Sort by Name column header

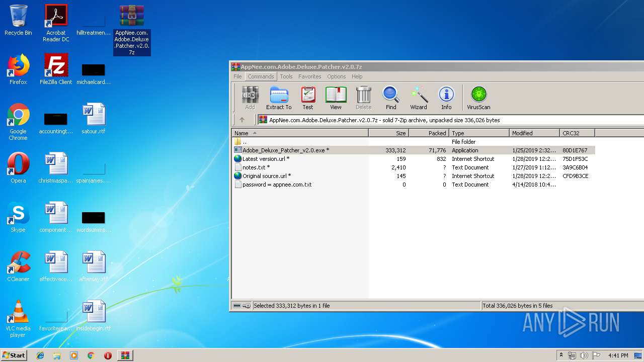pos(300,133)
